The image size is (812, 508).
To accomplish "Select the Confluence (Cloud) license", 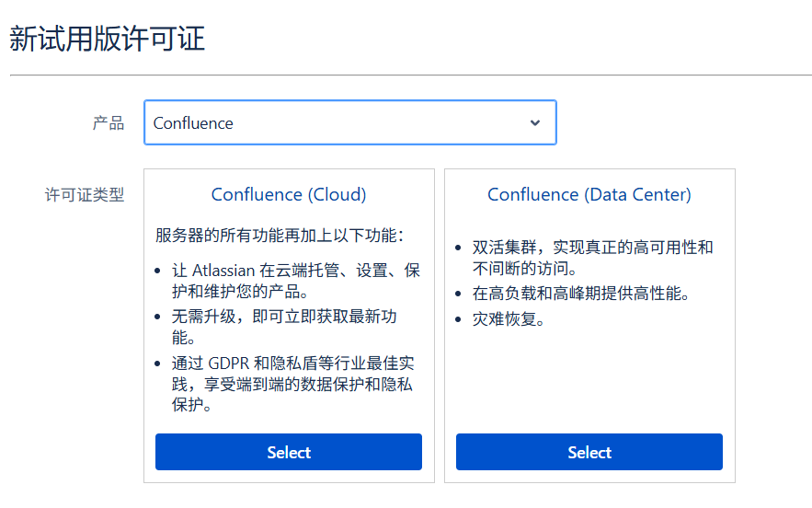I will (289, 452).
